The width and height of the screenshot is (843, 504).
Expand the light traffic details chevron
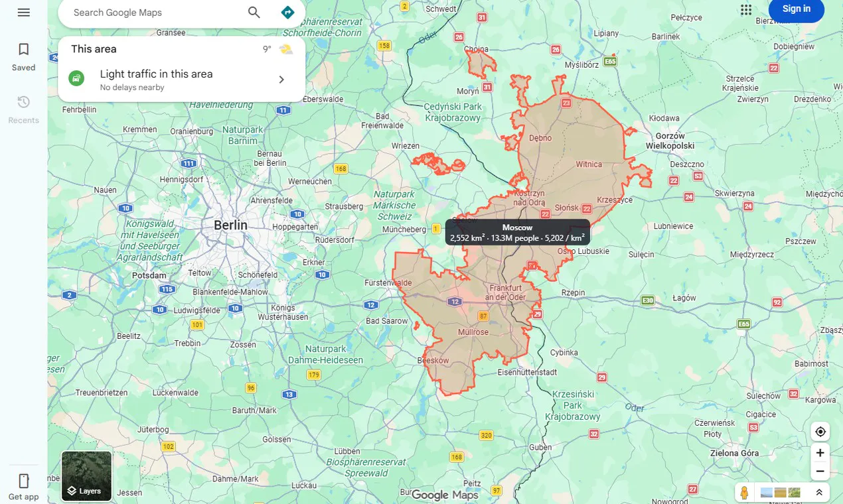coord(281,80)
